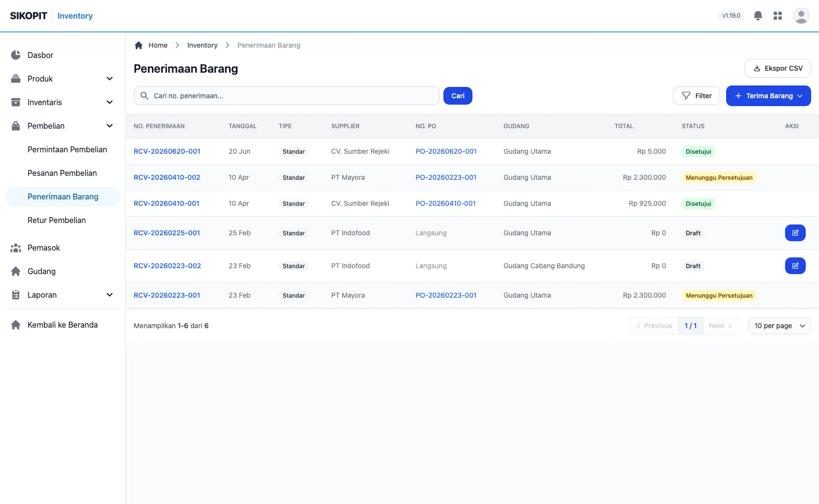Click the Inventory header label

pyautogui.click(x=75, y=16)
